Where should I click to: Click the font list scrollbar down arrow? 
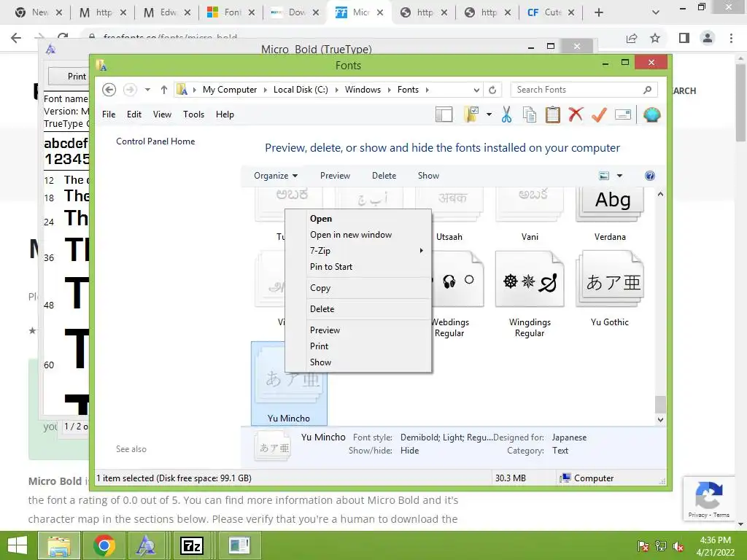tap(660, 419)
